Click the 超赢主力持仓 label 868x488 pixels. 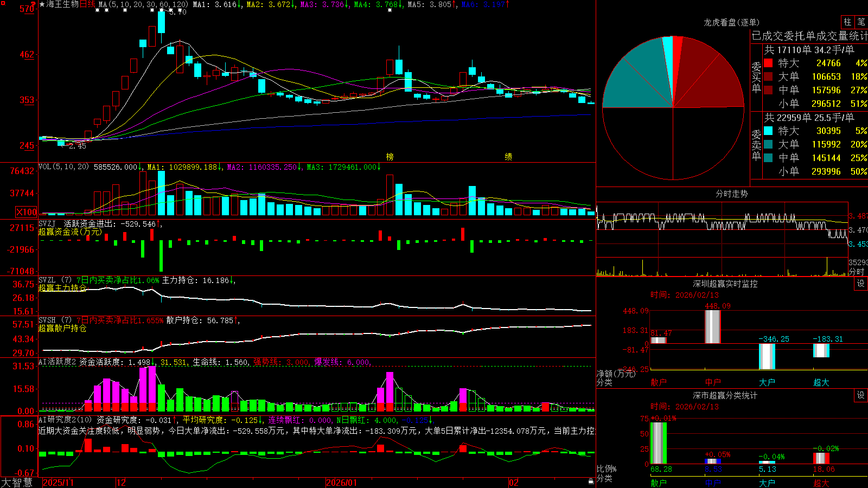(62, 288)
